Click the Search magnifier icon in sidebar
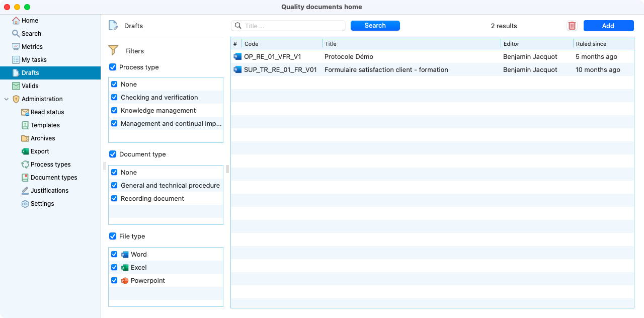644x318 pixels. coord(16,34)
